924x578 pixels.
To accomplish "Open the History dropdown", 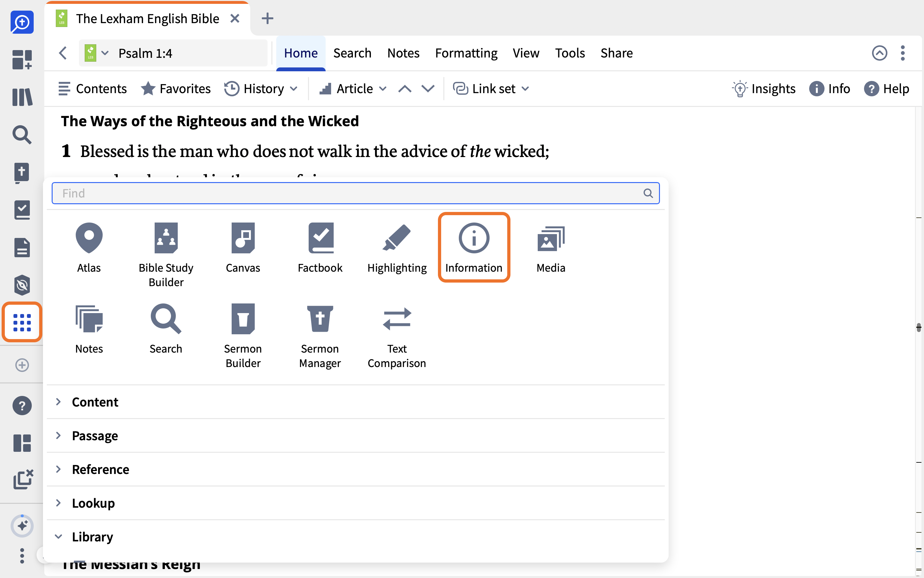I will click(x=261, y=89).
